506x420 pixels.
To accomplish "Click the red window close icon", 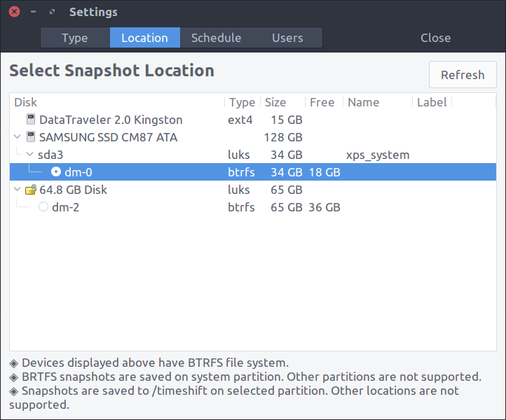I will coord(14,12).
